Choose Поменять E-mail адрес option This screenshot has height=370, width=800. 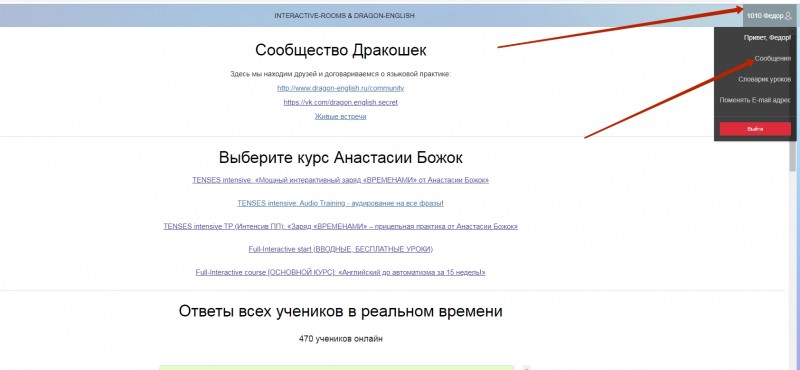[755, 100]
